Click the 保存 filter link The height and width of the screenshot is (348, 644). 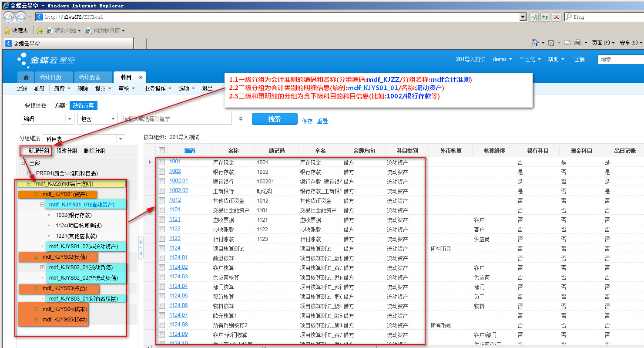pos(307,121)
